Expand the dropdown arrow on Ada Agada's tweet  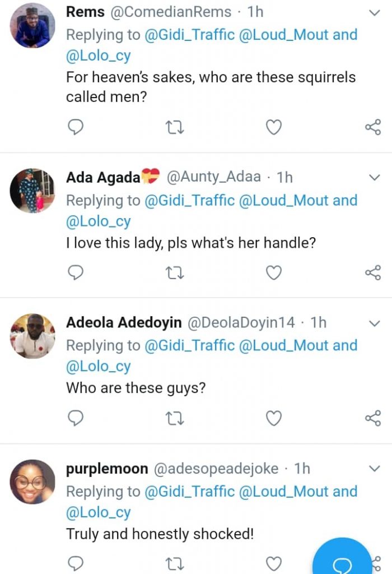tap(374, 178)
